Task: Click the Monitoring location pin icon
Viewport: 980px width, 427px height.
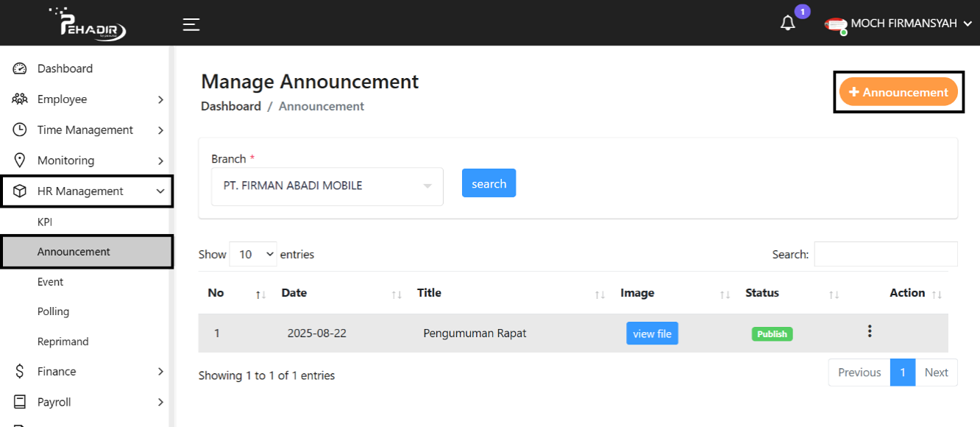Action: point(18,160)
